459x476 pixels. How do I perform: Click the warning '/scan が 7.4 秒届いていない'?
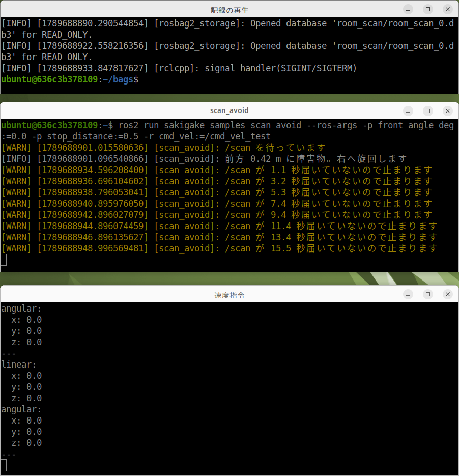[217, 204]
